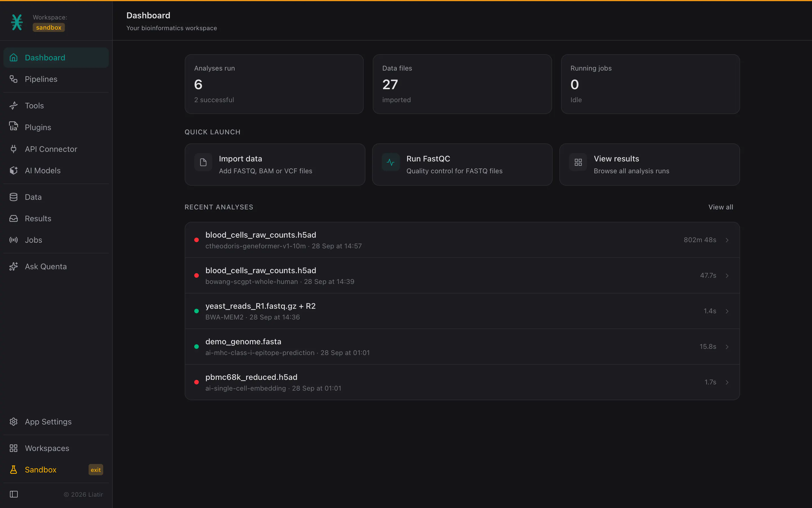Click the Workspaces grid icon
812x508 pixels.
14,448
